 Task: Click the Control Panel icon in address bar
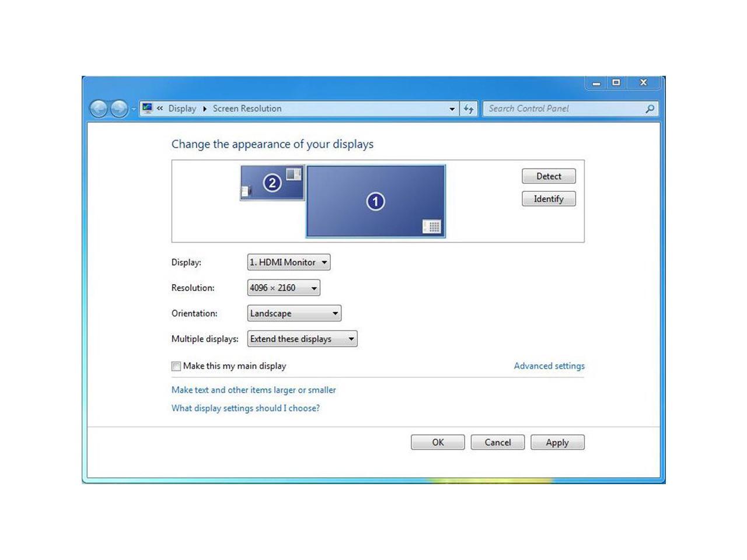coord(147,108)
